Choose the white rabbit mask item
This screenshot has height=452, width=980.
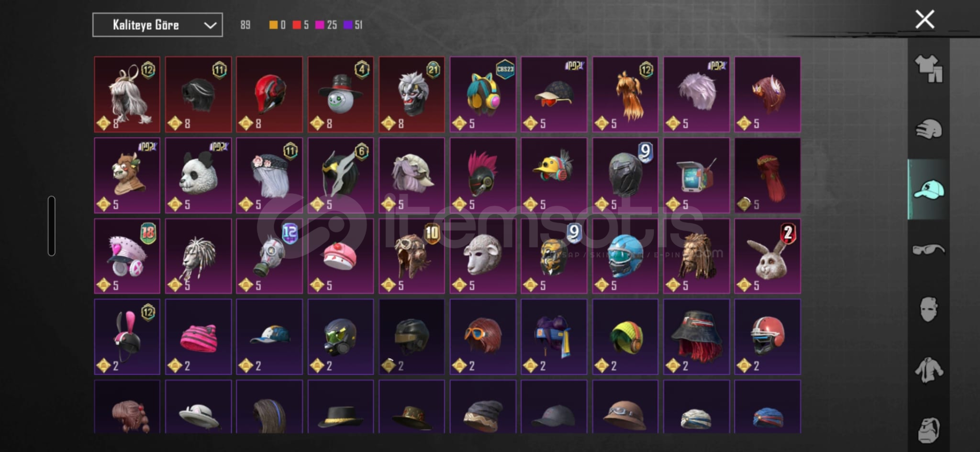[767, 256]
